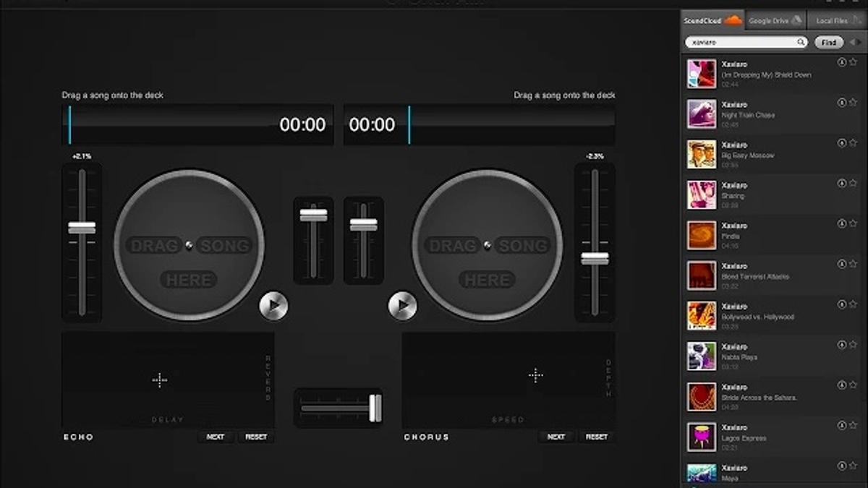Select the Lagos Express thumbnail
Image resolution: width=868 pixels, height=488 pixels.
(702, 437)
